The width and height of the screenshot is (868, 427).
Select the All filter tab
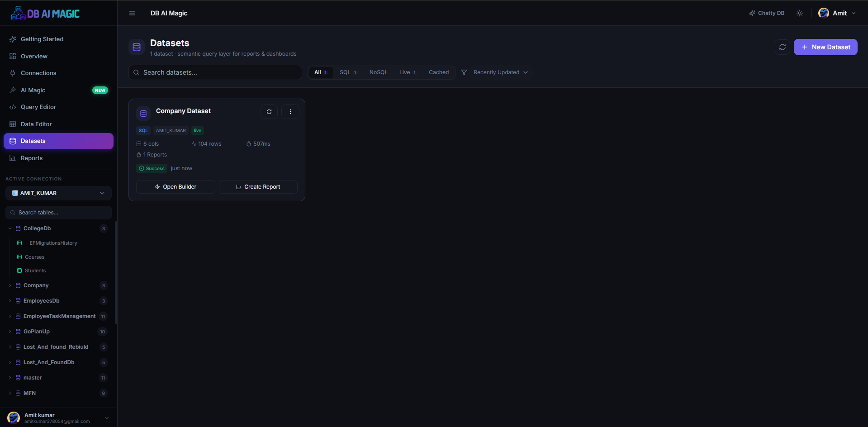[x=321, y=72]
